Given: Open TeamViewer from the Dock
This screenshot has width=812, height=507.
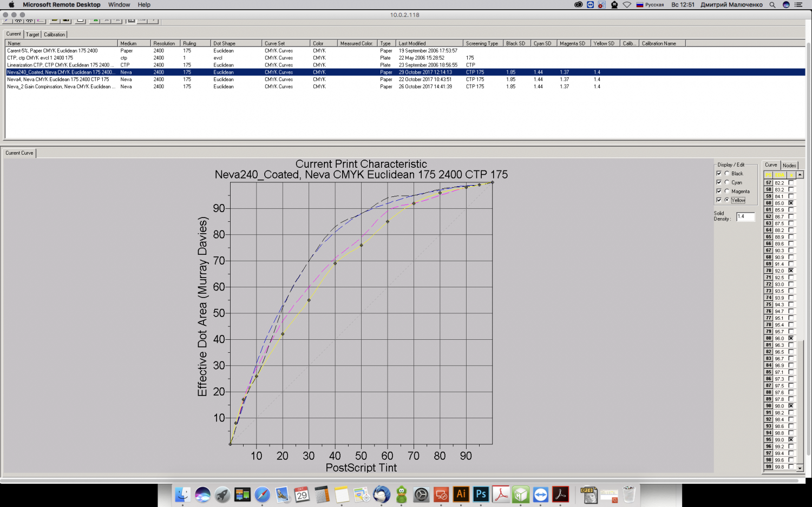Looking at the screenshot, I should [x=540, y=494].
